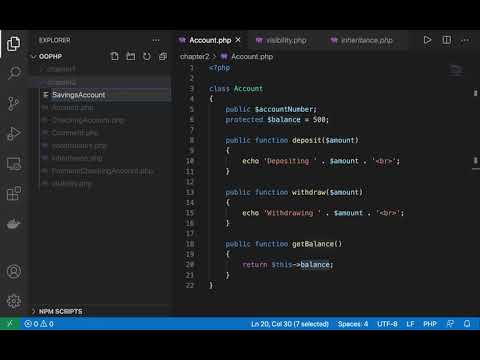Click the editor minimap

tap(456, 70)
